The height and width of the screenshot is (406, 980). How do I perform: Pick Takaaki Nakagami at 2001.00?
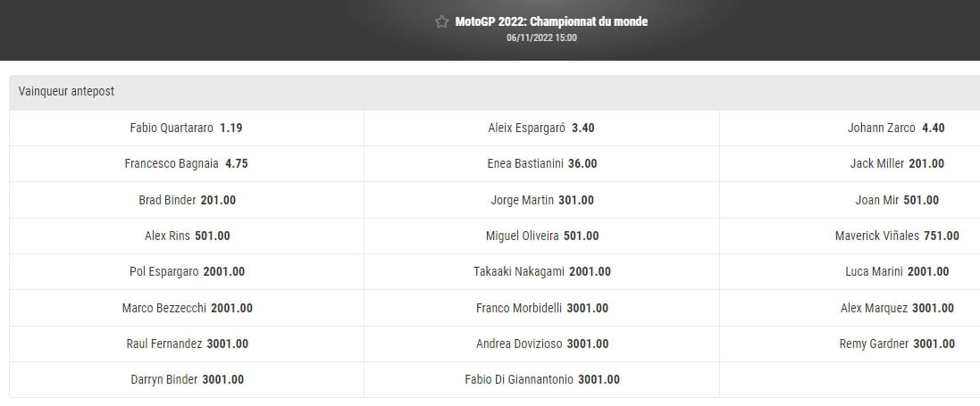click(x=541, y=272)
